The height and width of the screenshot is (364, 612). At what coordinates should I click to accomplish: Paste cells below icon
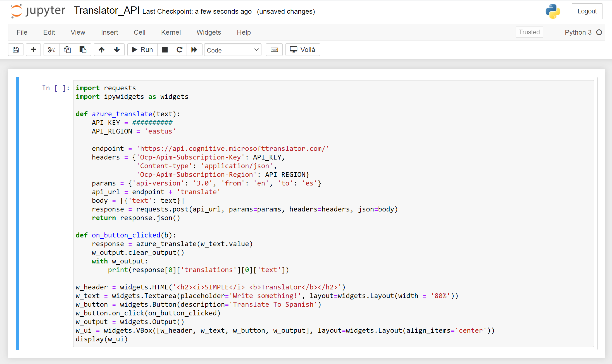tap(83, 50)
